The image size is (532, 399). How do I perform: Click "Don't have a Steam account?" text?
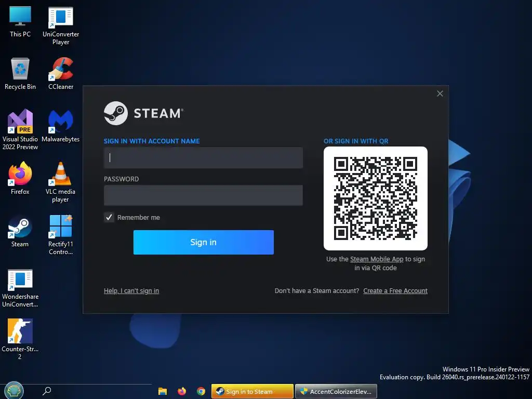(317, 291)
